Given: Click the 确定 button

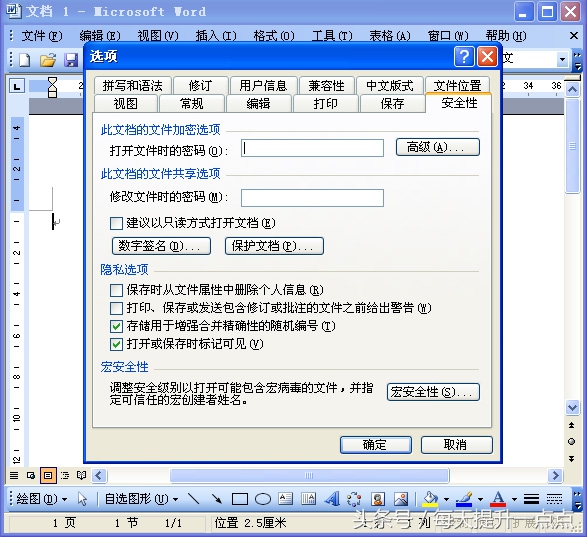Looking at the screenshot, I should pyautogui.click(x=376, y=445).
